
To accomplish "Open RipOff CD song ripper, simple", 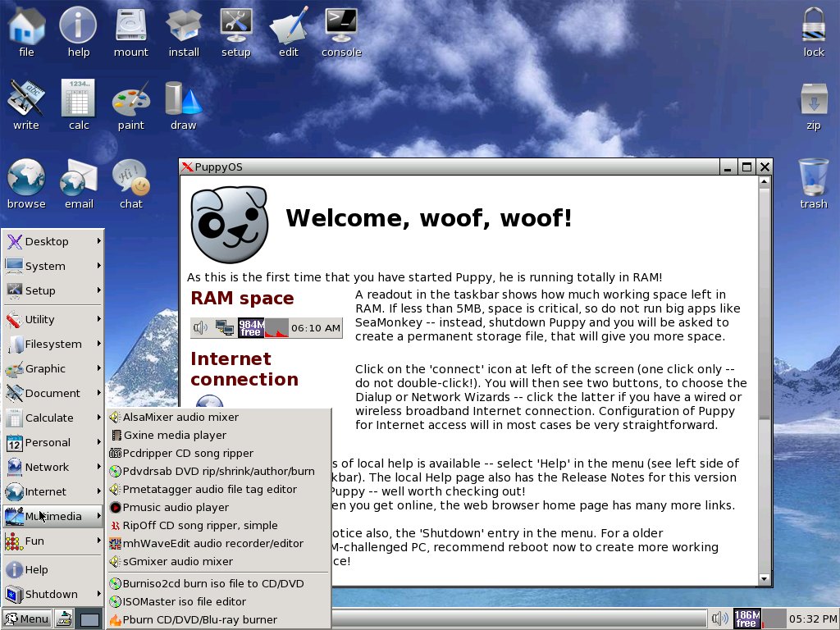I will (x=218, y=526).
